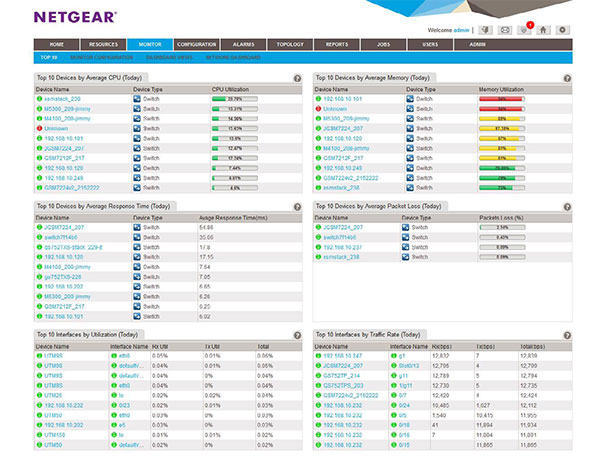Click red memory bar for 192.168.10.101
Screen dimensions: 600x461
[502, 99]
